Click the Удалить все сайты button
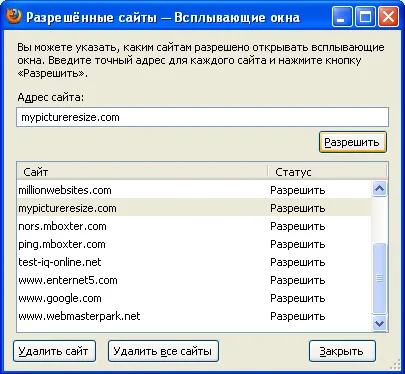 163,351
